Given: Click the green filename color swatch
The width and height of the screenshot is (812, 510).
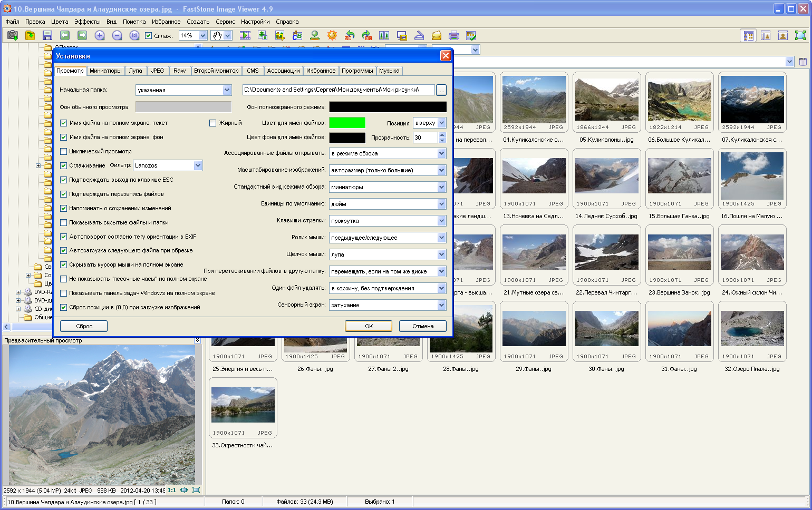Looking at the screenshot, I should [x=347, y=123].
